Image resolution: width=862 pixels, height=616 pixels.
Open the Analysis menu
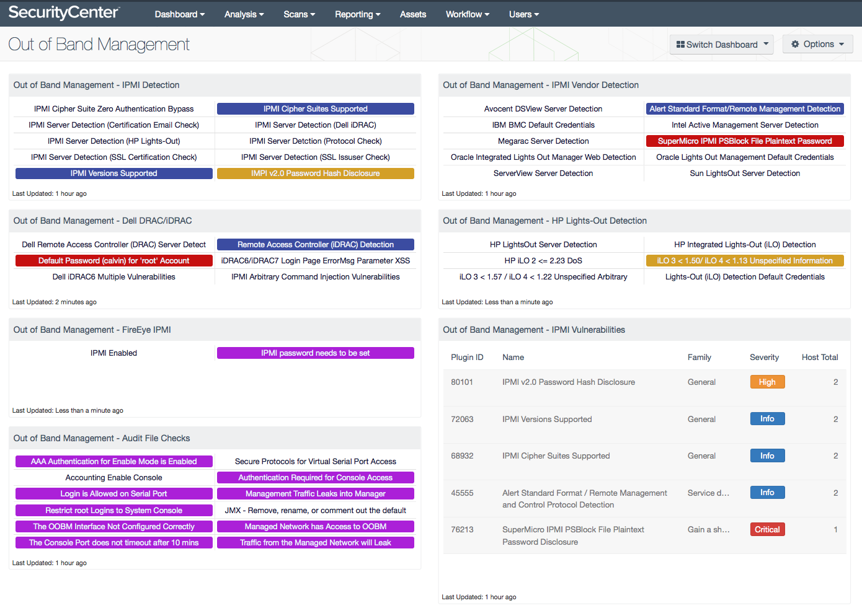244,14
